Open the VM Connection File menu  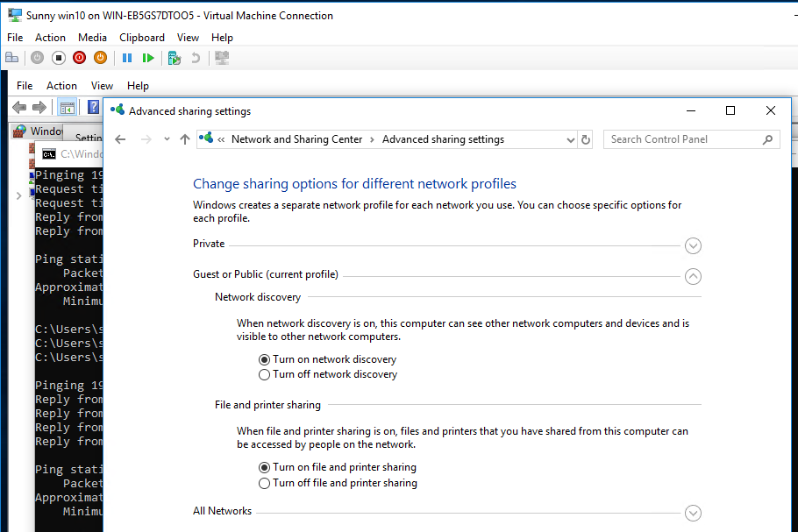15,38
